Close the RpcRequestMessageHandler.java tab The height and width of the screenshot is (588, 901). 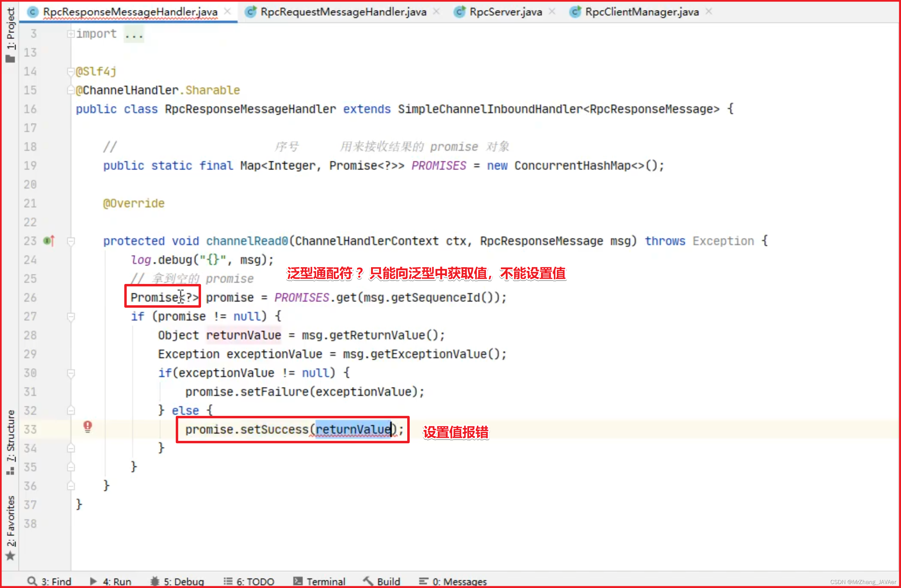point(436,12)
